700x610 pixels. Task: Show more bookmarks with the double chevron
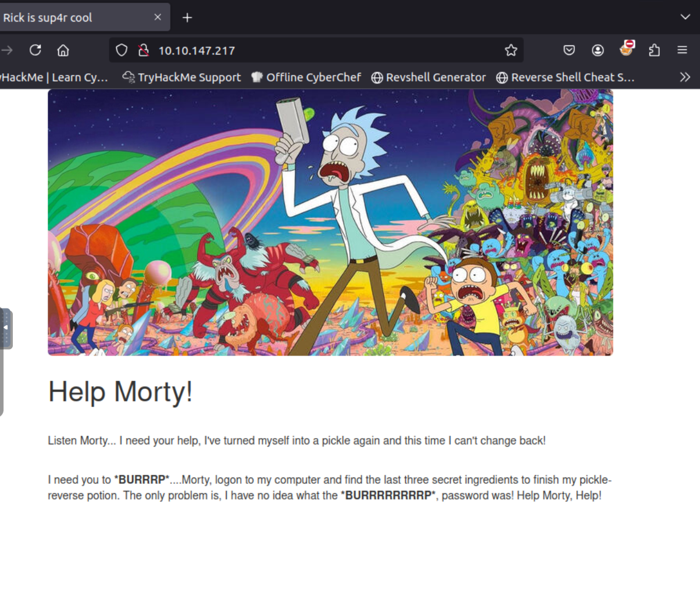(685, 77)
